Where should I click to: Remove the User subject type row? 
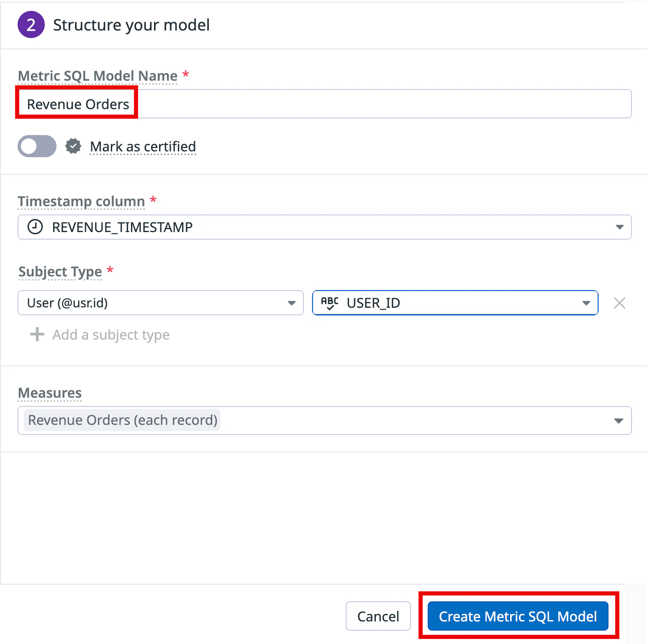click(619, 303)
